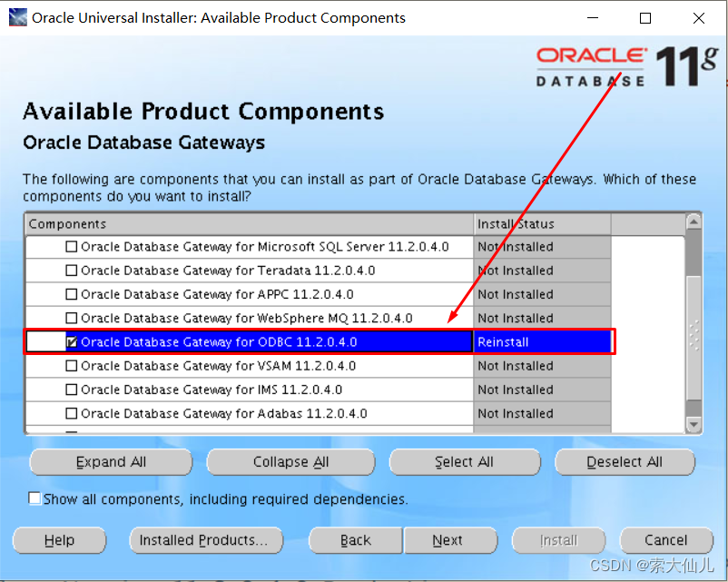
Task: Select Not Installed status for Microsoft SQL Server
Action: pos(542,247)
